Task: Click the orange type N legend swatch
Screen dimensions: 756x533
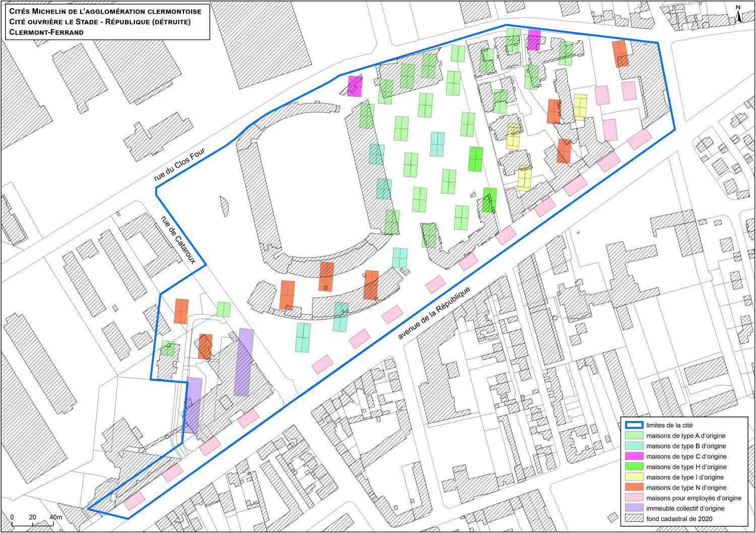Action: click(x=633, y=488)
